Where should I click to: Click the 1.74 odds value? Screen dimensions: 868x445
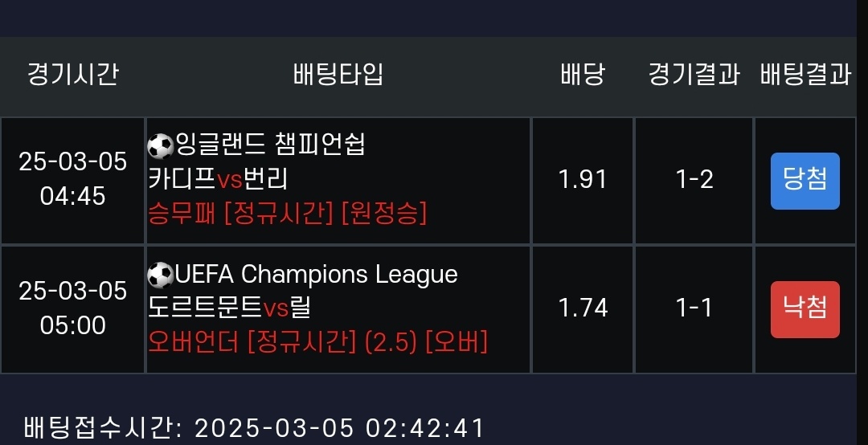pos(583,308)
